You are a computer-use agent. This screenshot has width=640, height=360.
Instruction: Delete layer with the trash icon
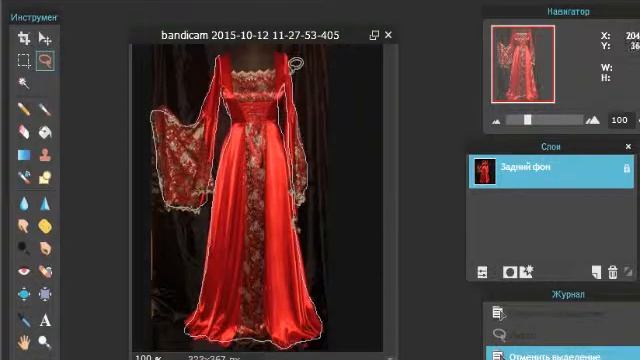[613, 272]
